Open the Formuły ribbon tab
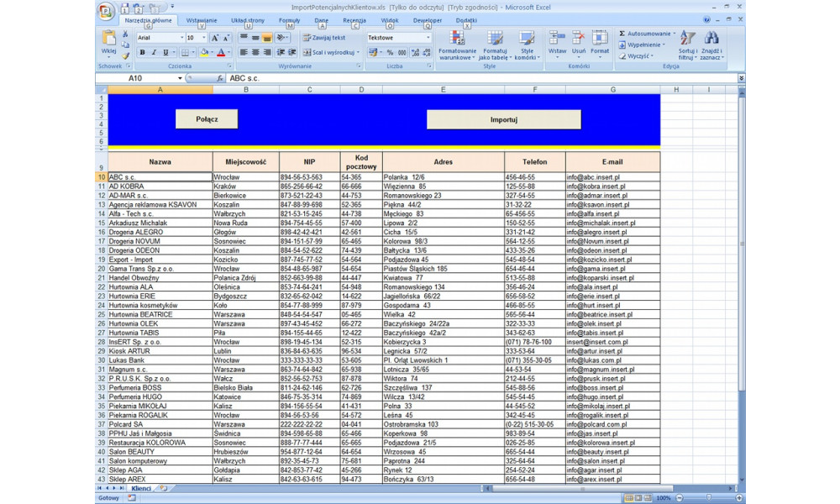The height and width of the screenshot is (504, 840). [289, 20]
